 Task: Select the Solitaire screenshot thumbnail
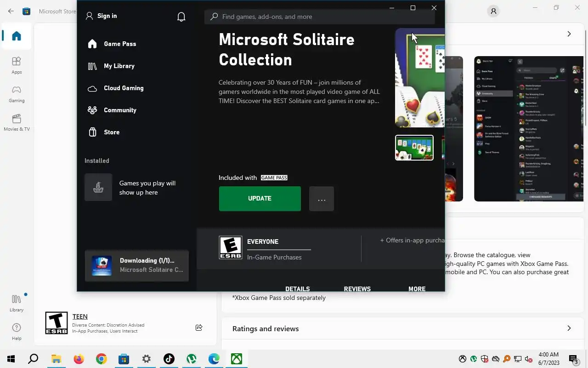pyautogui.click(x=414, y=148)
